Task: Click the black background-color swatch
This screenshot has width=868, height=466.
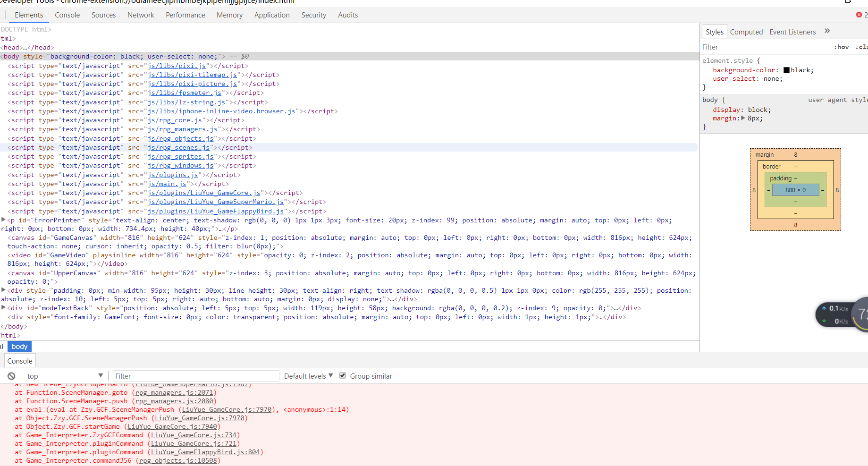Action: (786, 70)
